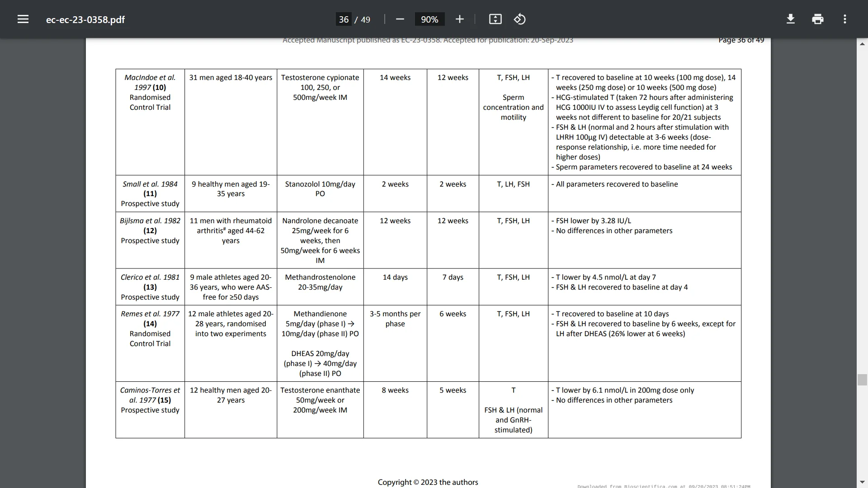
Task: Toggle fit to page button
Action: point(495,19)
